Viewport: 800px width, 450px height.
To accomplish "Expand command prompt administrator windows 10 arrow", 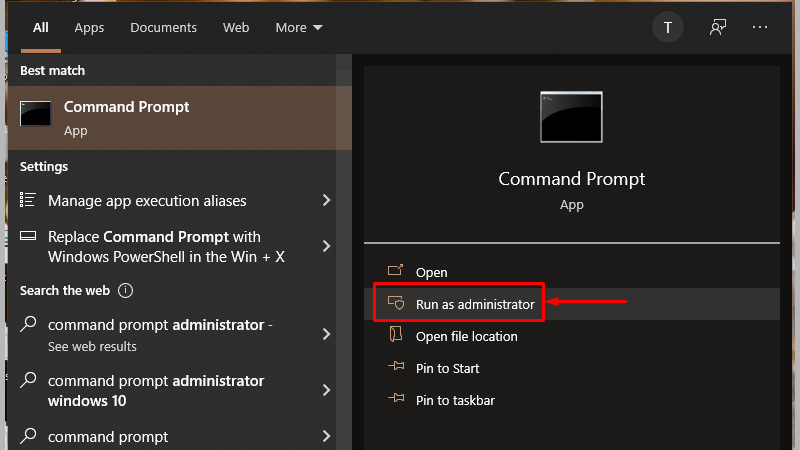I will point(326,390).
